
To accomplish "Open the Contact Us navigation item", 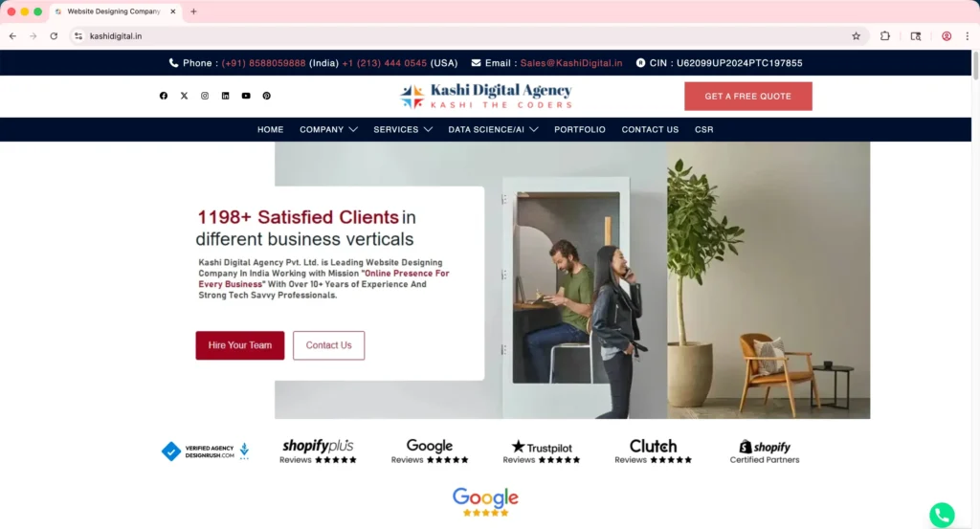I will [x=650, y=129].
